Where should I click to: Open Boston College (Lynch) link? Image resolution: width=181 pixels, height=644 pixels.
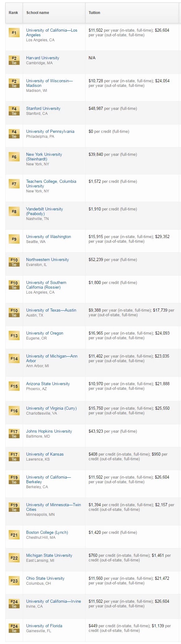[47, 532]
